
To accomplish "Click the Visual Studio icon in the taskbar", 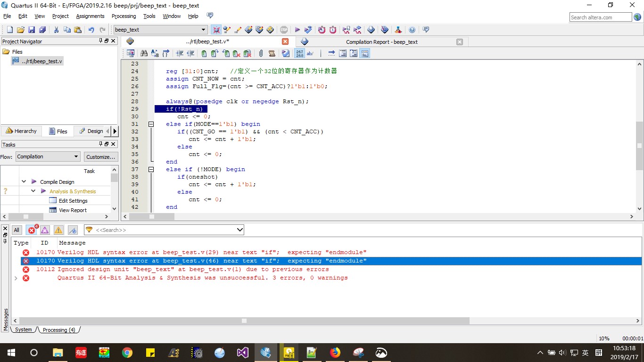I will tap(243, 353).
